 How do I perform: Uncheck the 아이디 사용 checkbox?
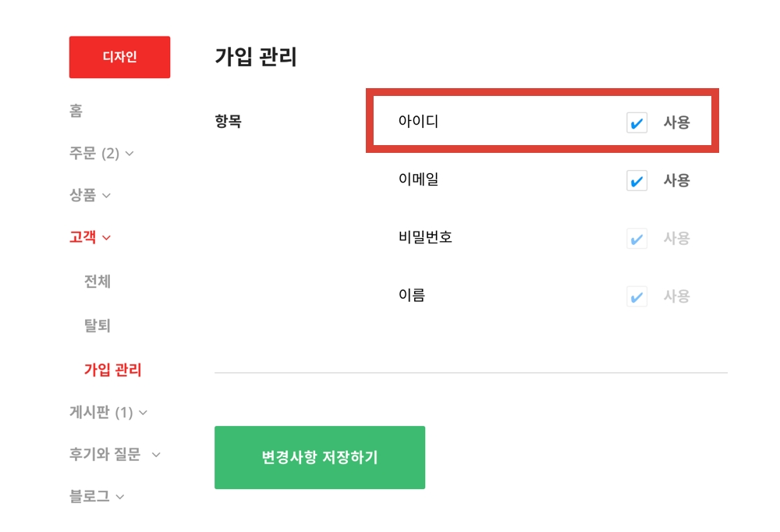636,122
